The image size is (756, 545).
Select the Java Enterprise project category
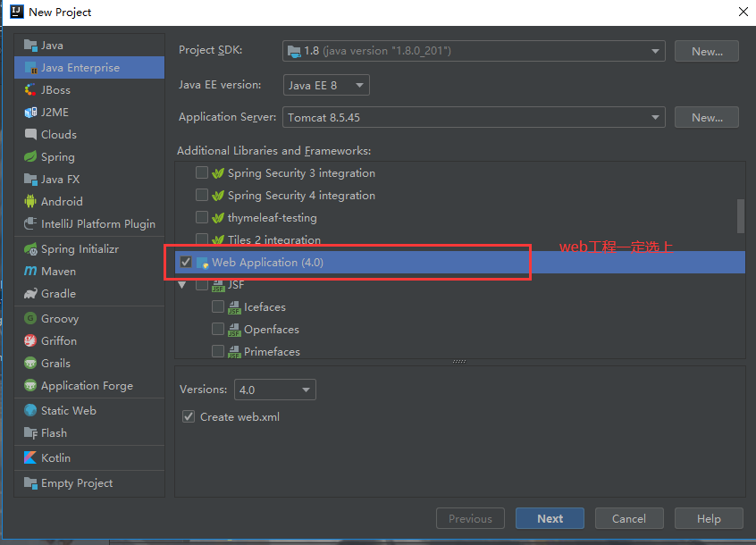(x=89, y=68)
